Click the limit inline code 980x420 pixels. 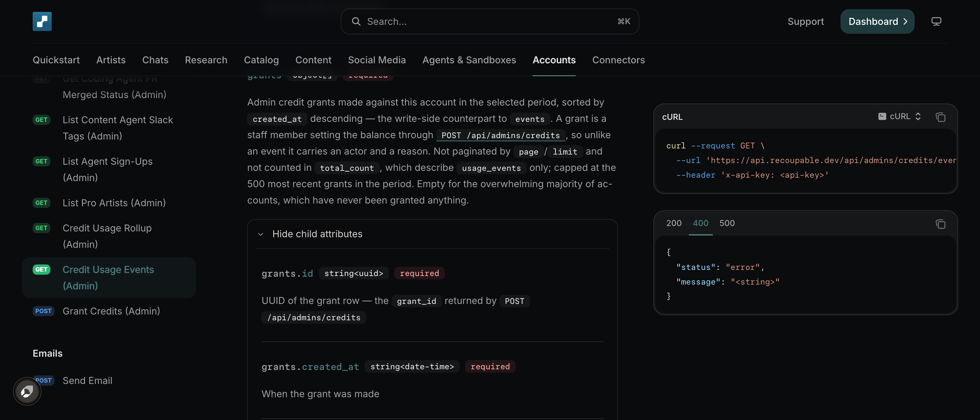(565, 151)
